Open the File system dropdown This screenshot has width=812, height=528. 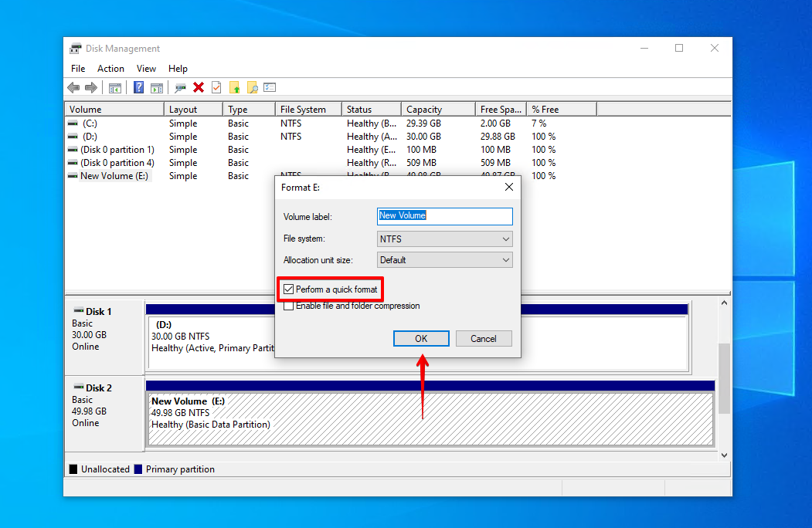(x=444, y=239)
